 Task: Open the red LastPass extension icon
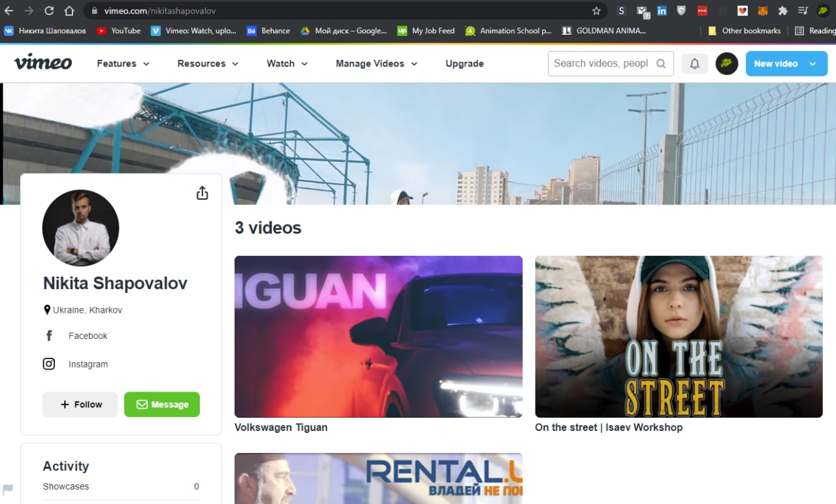[x=702, y=11]
